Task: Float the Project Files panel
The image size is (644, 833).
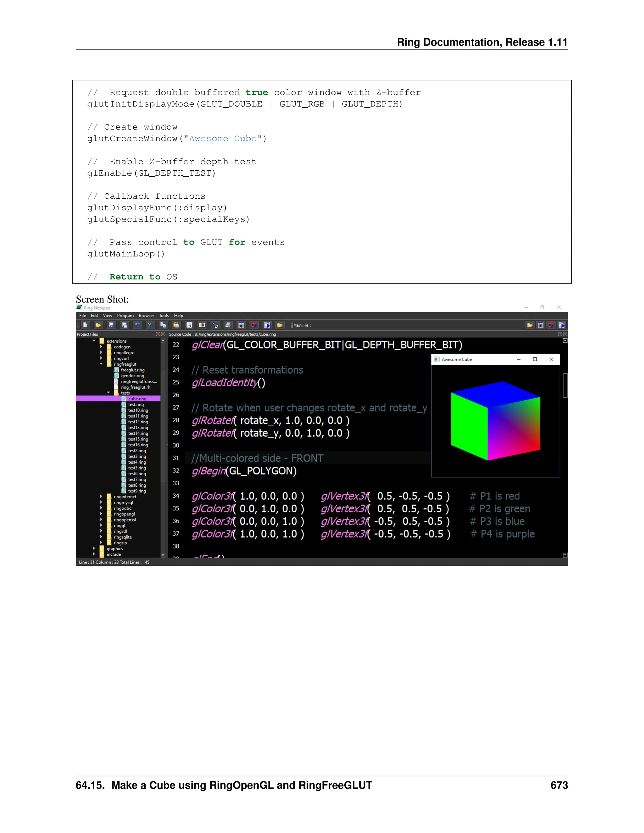Action: pyautogui.click(x=158, y=334)
